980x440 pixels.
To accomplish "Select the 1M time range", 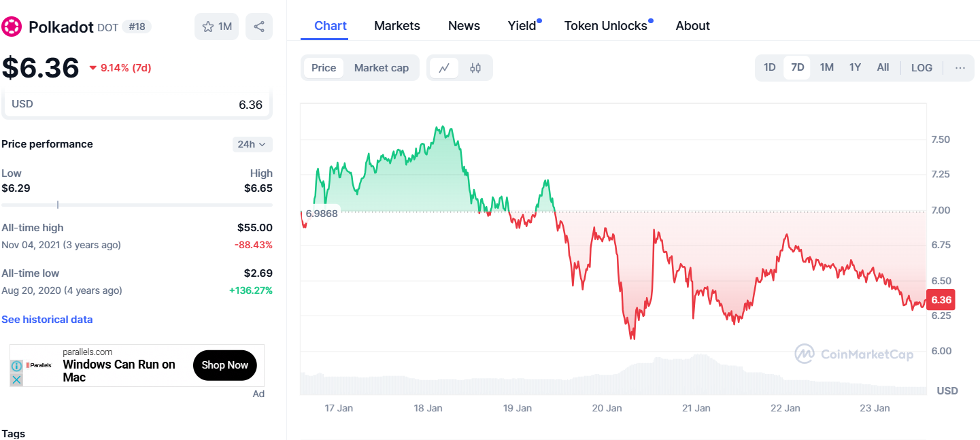I will pos(826,67).
